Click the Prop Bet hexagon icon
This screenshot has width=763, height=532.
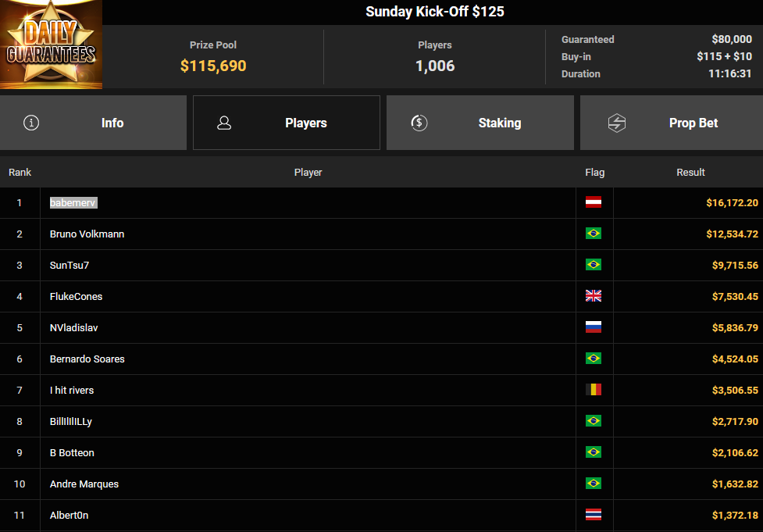pos(617,123)
